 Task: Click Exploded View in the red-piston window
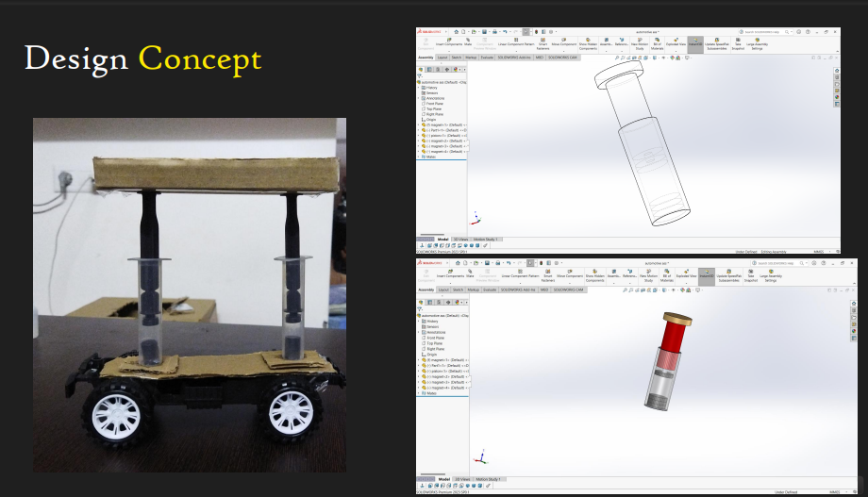coord(686,273)
